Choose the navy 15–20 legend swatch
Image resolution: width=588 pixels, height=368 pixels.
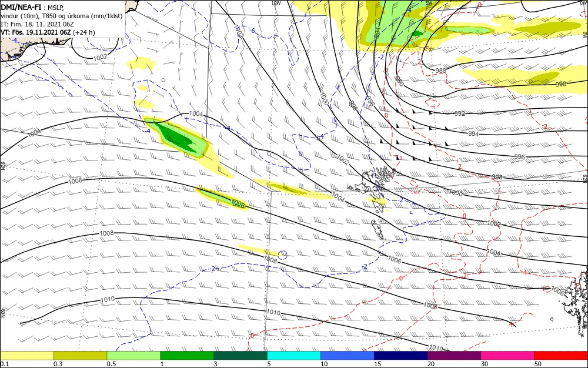(x=401, y=356)
